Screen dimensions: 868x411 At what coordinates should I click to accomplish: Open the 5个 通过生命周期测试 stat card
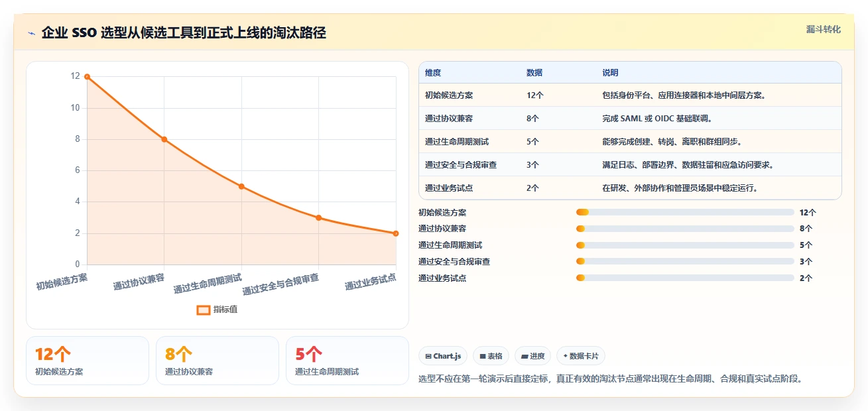coord(347,361)
